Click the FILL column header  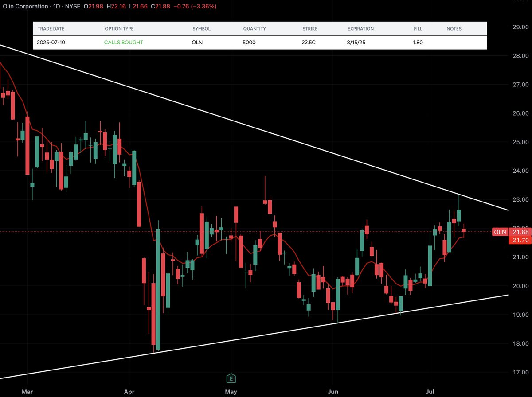tap(418, 29)
